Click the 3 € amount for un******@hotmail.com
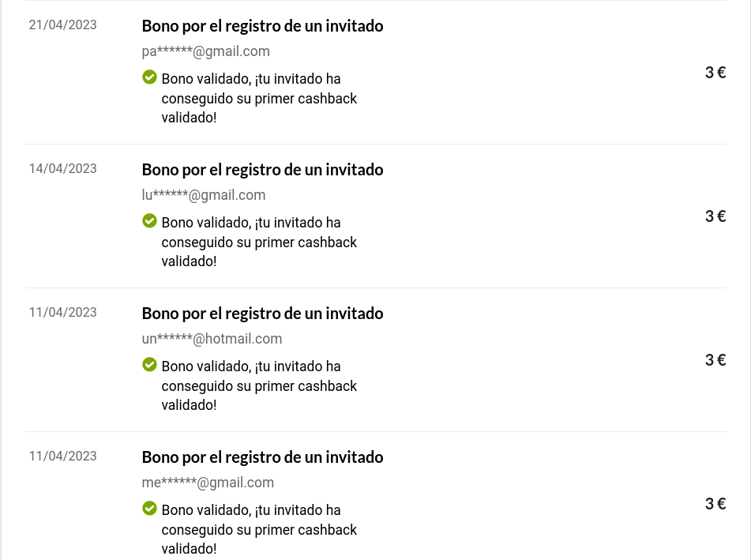Image resolution: width=751 pixels, height=560 pixels. click(715, 360)
